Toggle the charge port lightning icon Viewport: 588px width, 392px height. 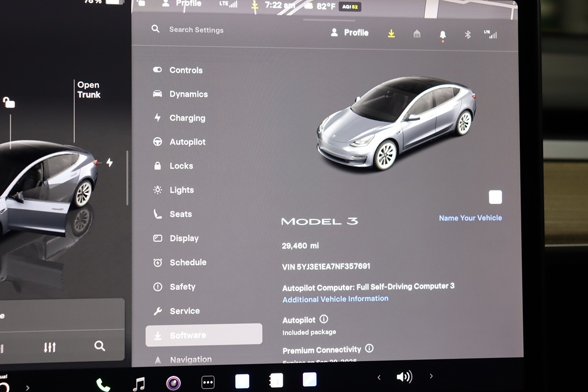[109, 162]
